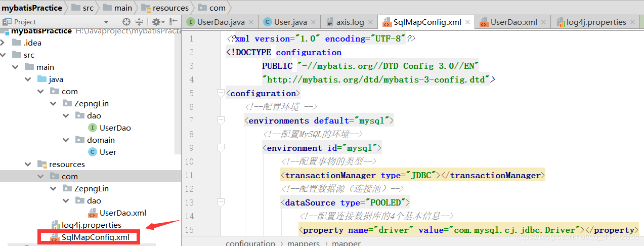Image resolution: width=644 pixels, height=246 pixels.
Task: Switch to the log4j.properties tab
Action: [x=595, y=22]
